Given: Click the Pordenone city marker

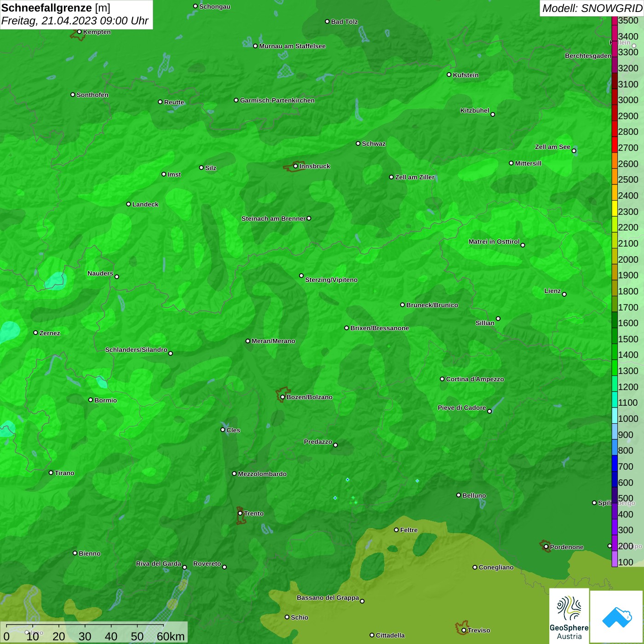Looking at the screenshot, I should click(x=546, y=547).
